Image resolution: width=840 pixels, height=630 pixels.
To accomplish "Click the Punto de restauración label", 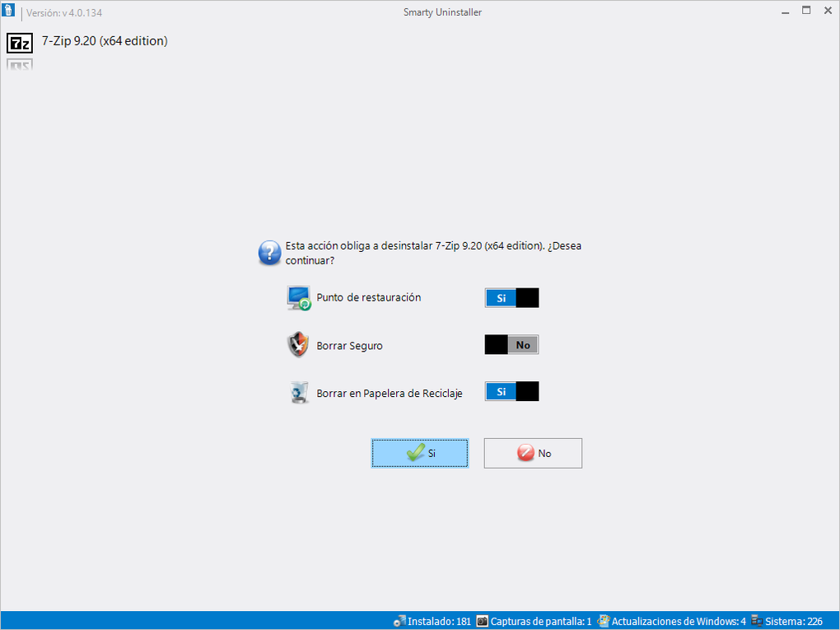I will [369, 297].
